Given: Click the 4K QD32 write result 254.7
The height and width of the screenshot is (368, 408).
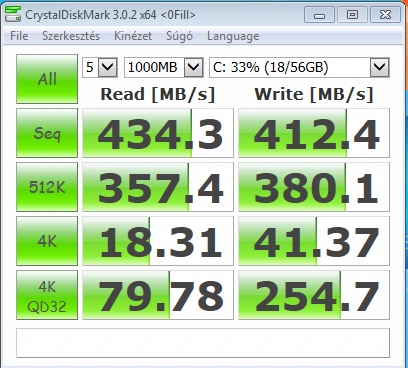Looking at the screenshot, I should coord(314,295).
